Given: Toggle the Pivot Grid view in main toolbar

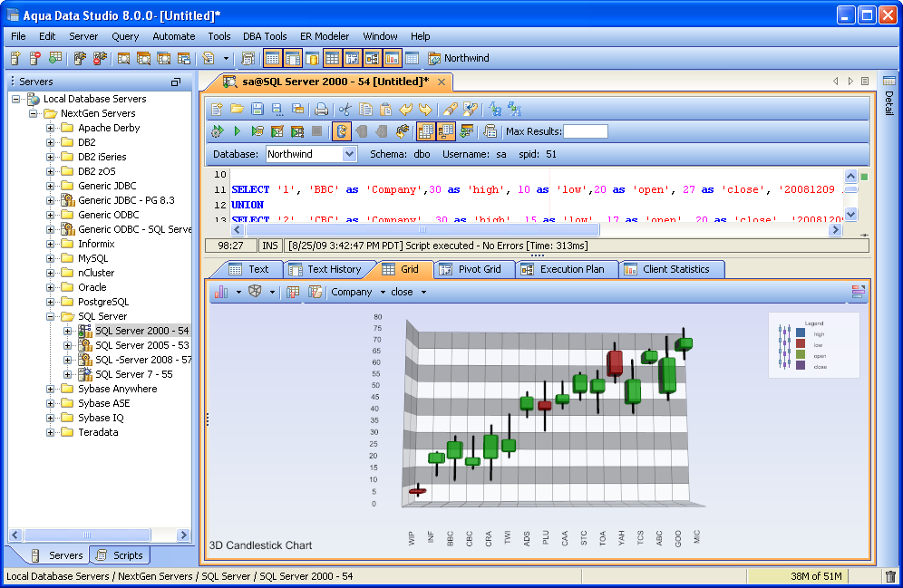Looking at the screenshot, I should pyautogui.click(x=352, y=58).
